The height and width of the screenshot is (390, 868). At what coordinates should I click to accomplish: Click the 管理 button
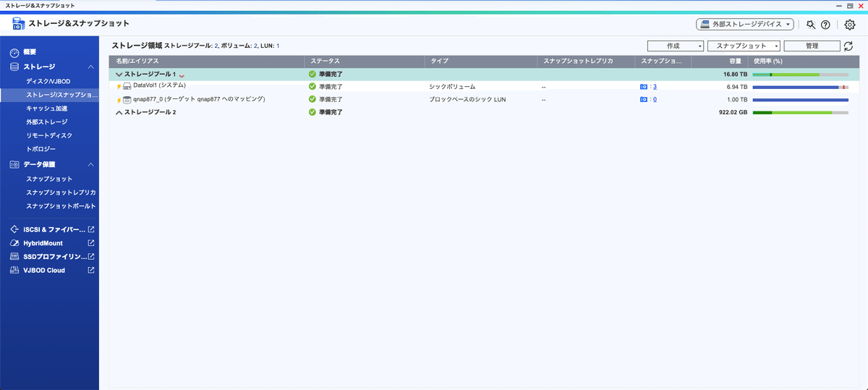point(812,46)
